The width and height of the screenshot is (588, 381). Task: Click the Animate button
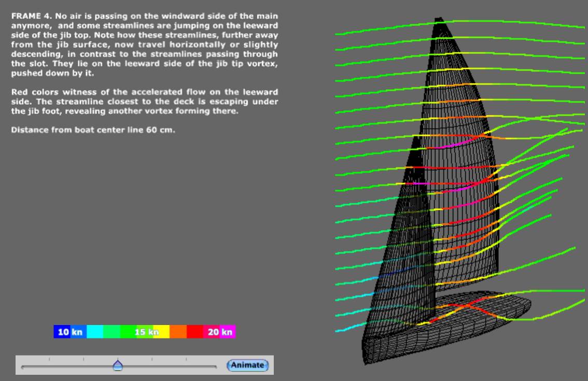click(247, 365)
